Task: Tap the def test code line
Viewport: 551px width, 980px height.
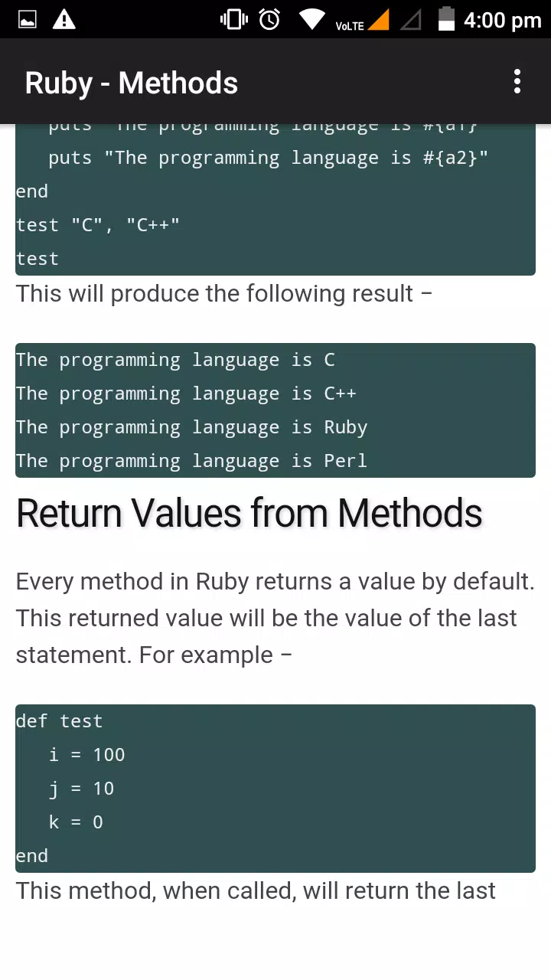Action: pyautogui.click(x=59, y=721)
